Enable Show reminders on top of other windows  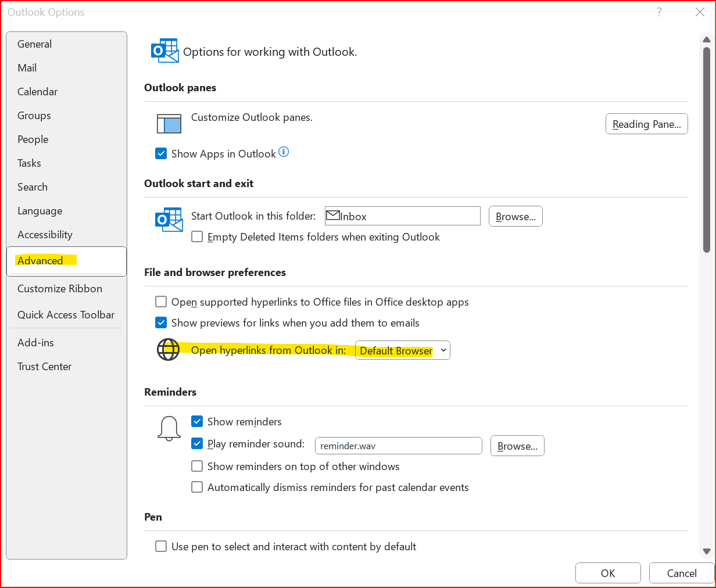click(198, 467)
